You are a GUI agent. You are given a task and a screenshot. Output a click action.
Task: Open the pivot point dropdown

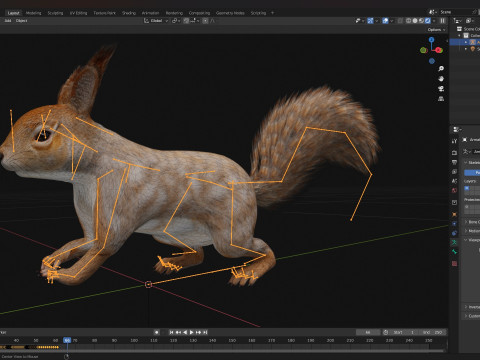click(176, 21)
